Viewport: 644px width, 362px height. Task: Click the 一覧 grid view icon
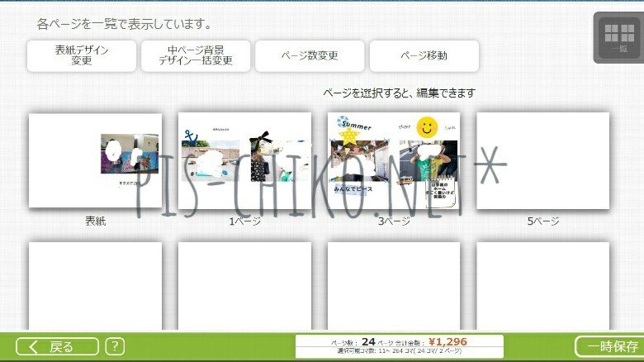[618, 37]
